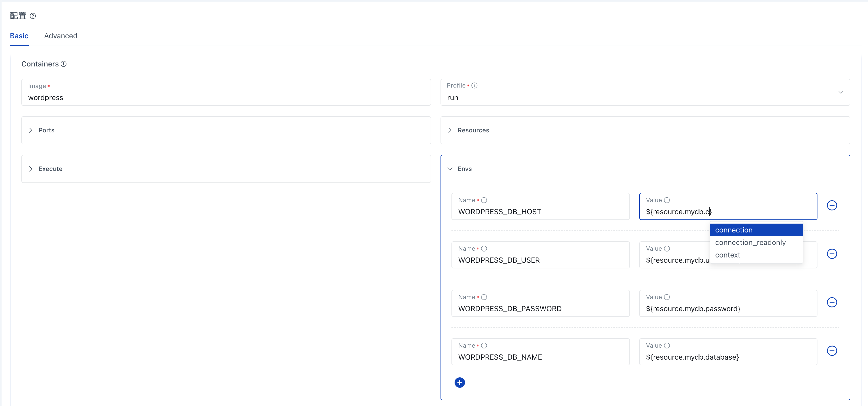Viewport: 868px width, 406px height.
Task: Open the help icon next to 配置
Action: 33,16
